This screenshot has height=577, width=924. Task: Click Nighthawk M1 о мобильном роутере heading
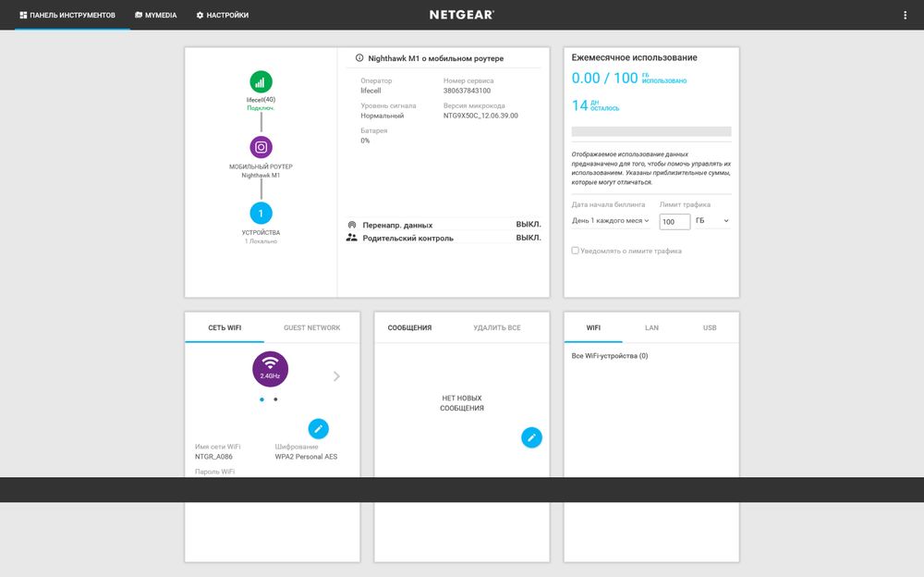point(435,58)
